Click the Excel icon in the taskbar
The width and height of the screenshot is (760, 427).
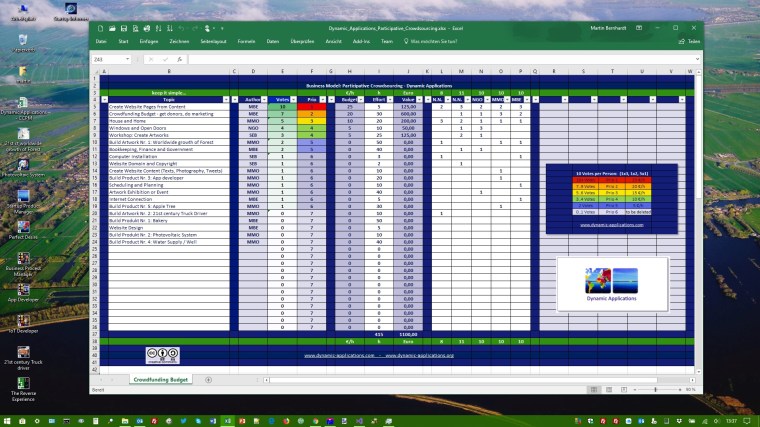tap(229, 420)
